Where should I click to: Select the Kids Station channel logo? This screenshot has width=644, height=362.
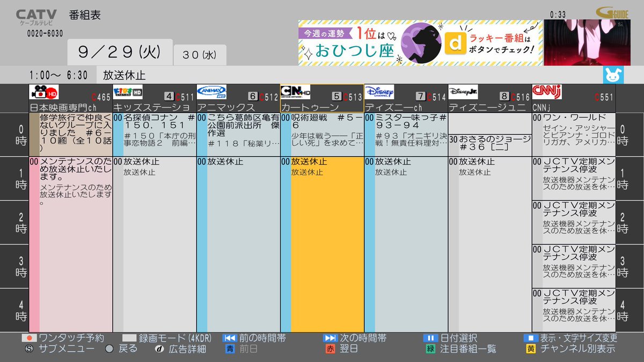pos(127,92)
